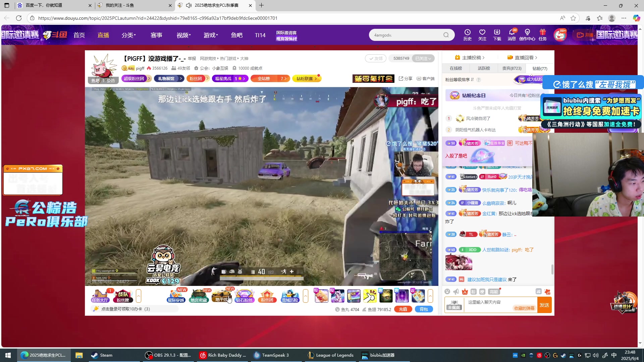644x362 pixels.
Task: Open the 地宫密藏 activity icon
Action: [x=199, y=296]
